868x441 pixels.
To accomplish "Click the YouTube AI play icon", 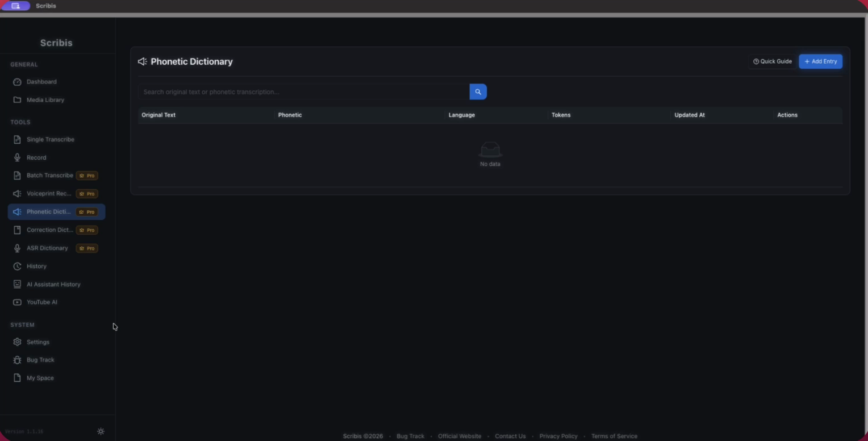I will click(17, 302).
